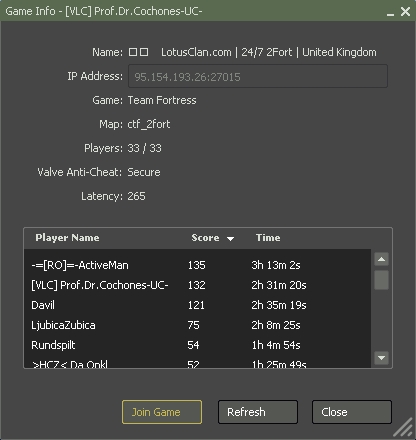The height and width of the screenshot is (440, 416).
Task: Refresh the server info
Action: [258, 412]
